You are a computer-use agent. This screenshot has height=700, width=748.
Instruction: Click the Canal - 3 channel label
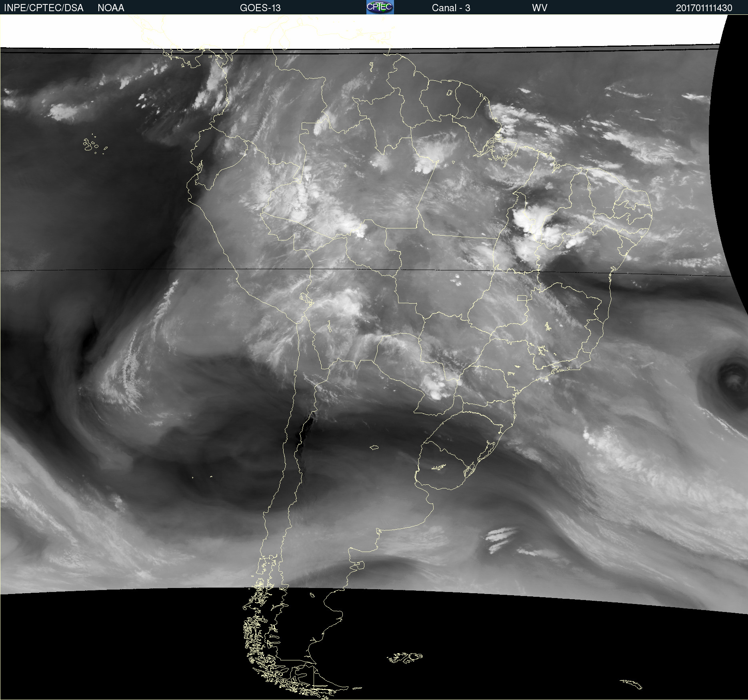click(x=451, y=8)
